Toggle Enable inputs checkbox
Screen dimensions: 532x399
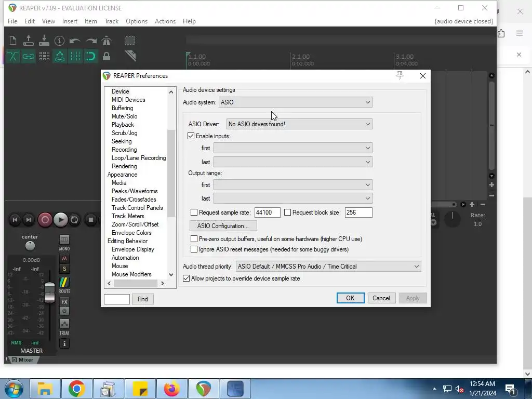(191, 136)
